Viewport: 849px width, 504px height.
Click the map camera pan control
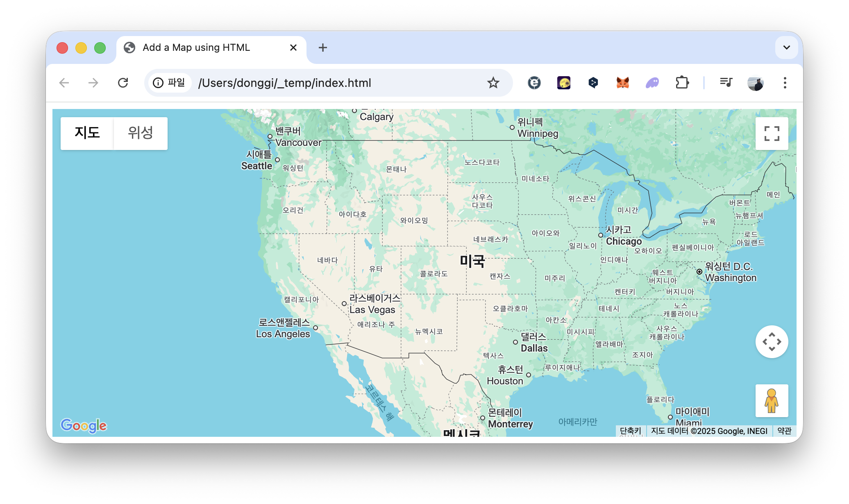point(772,342)
